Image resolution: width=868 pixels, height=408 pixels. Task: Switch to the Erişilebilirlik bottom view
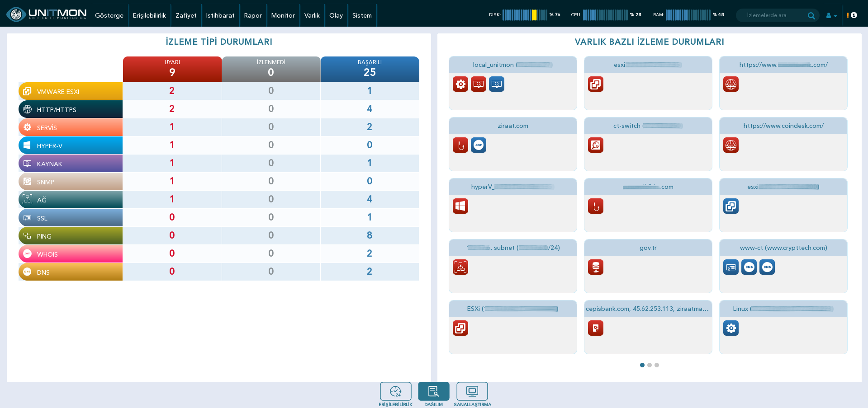(x=396, y=394)
